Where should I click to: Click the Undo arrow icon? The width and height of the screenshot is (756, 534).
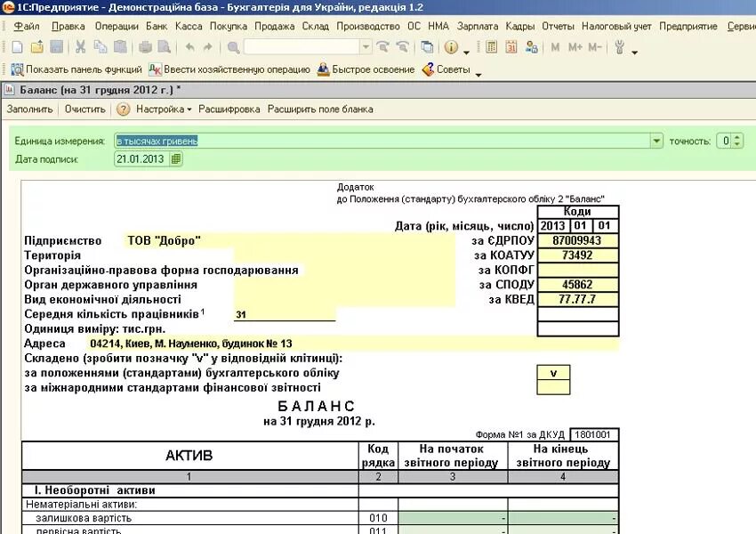click(189, 47)
